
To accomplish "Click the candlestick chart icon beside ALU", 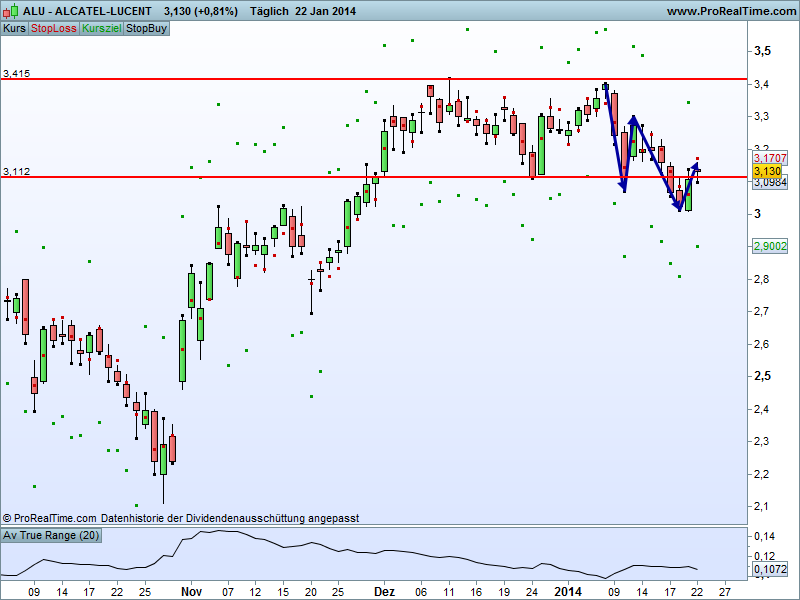I will (10, 11).
